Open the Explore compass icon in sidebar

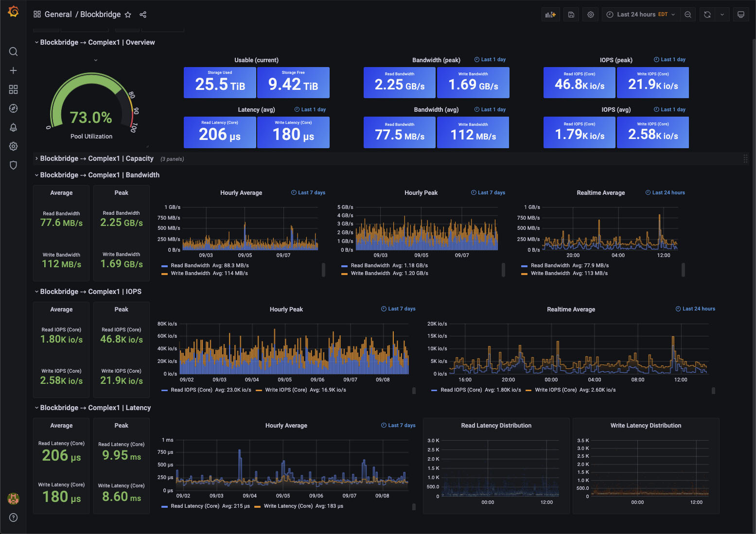13,108
